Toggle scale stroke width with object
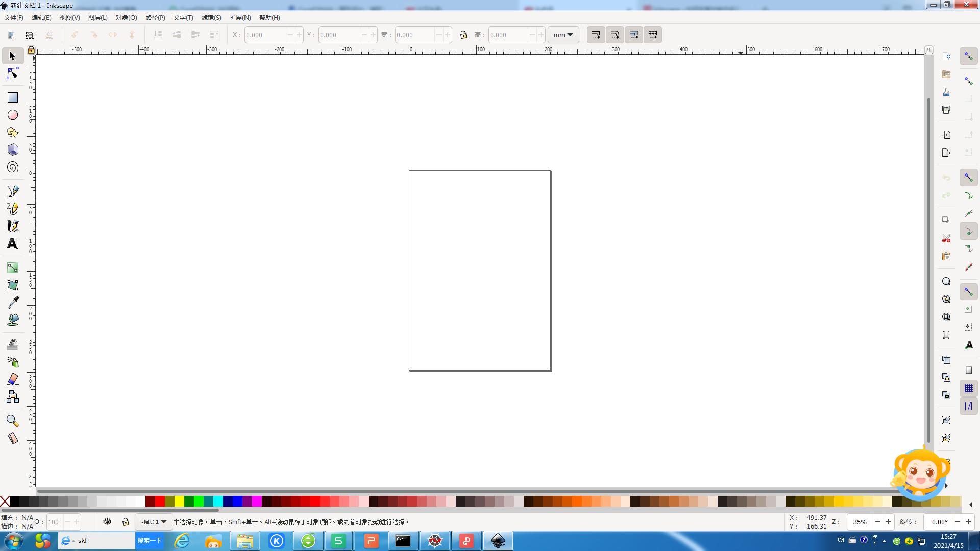The image size is (980, 551). [x=596, y=35]
